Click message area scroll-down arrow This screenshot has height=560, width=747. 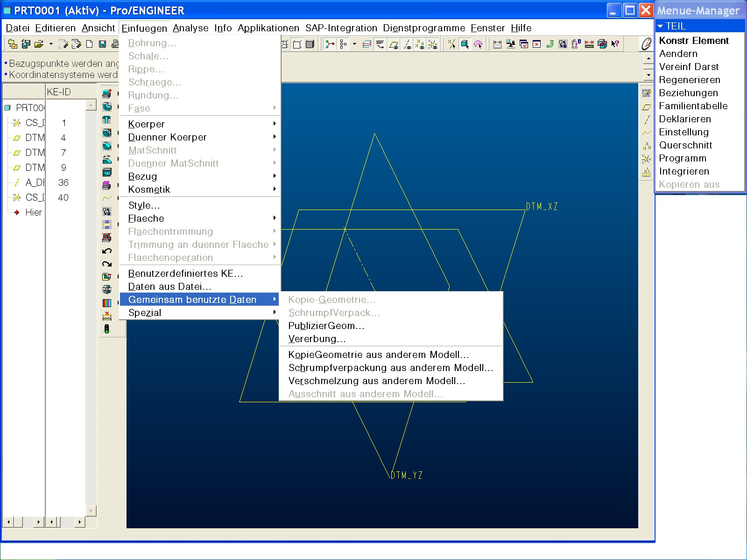(x=648, y=75)
